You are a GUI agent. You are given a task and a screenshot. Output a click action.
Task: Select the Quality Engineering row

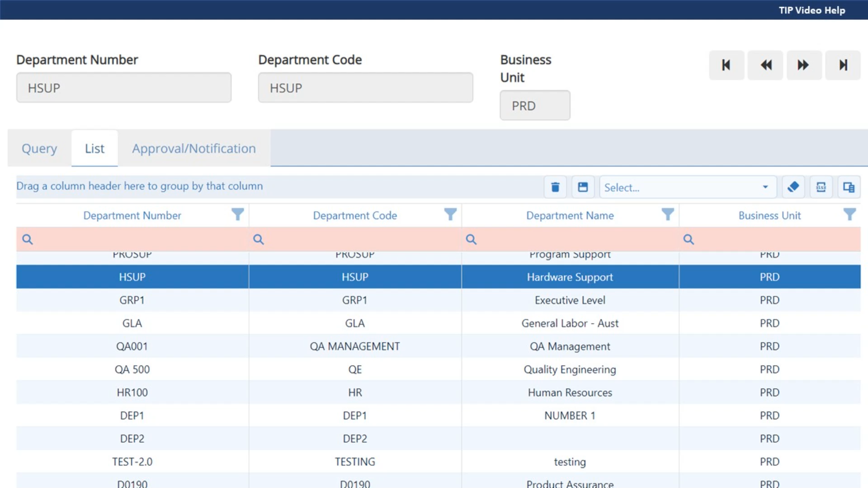pos(570,369)
